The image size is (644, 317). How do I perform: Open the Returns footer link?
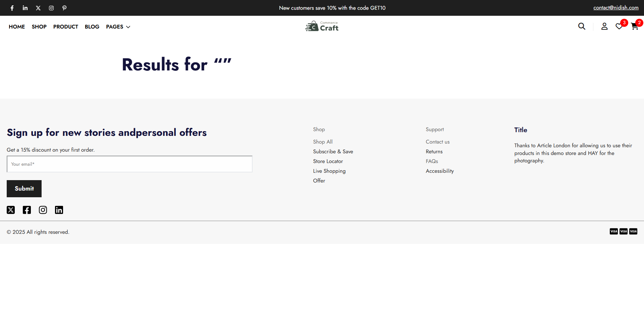point(434,152)
